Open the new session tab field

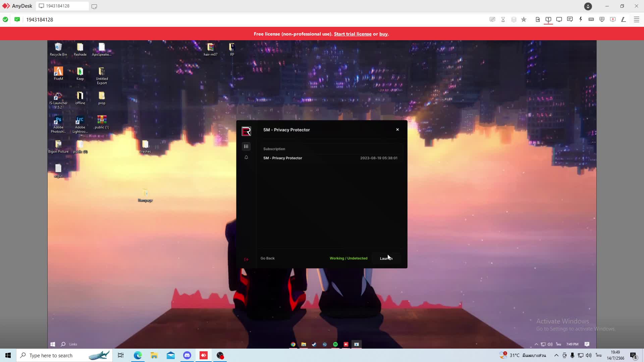tap(94, 6)
